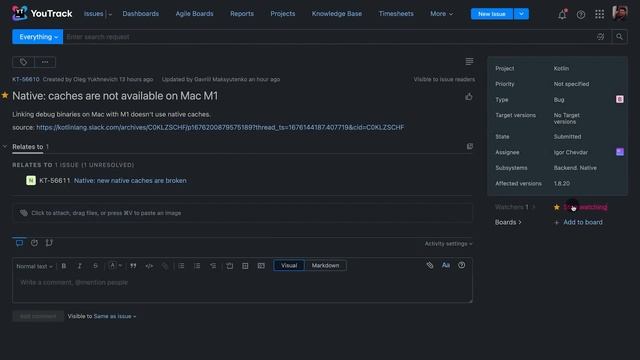
Task: Apply italic formatting in comment editor
Action: (x=80, y=266)
